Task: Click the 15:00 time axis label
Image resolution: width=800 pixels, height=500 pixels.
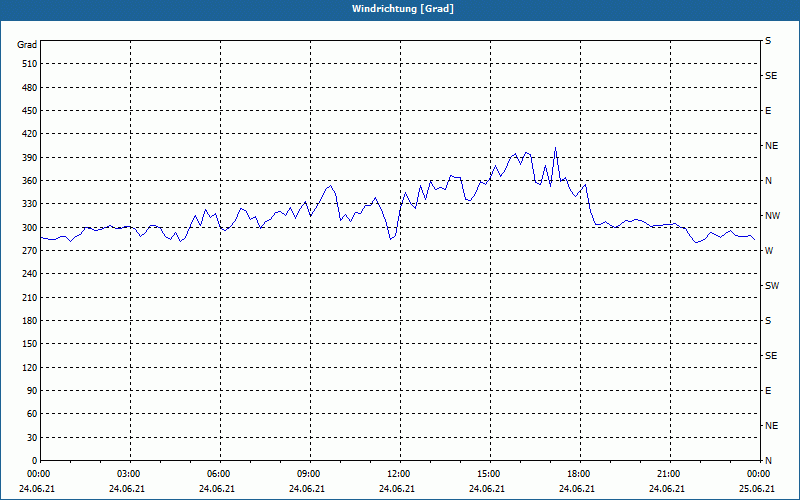Action: [x=488, y=473]
